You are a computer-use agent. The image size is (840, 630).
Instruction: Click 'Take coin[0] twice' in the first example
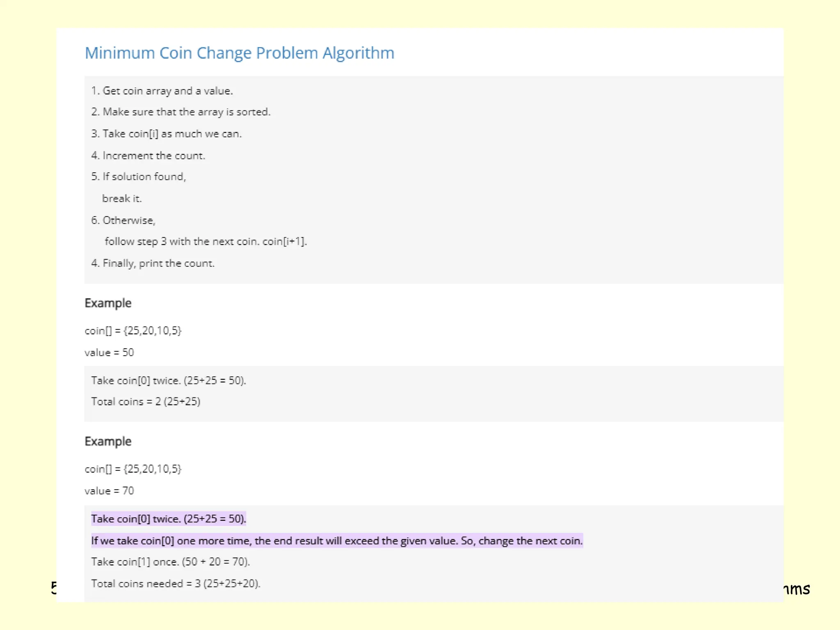[x=169, y=381]
